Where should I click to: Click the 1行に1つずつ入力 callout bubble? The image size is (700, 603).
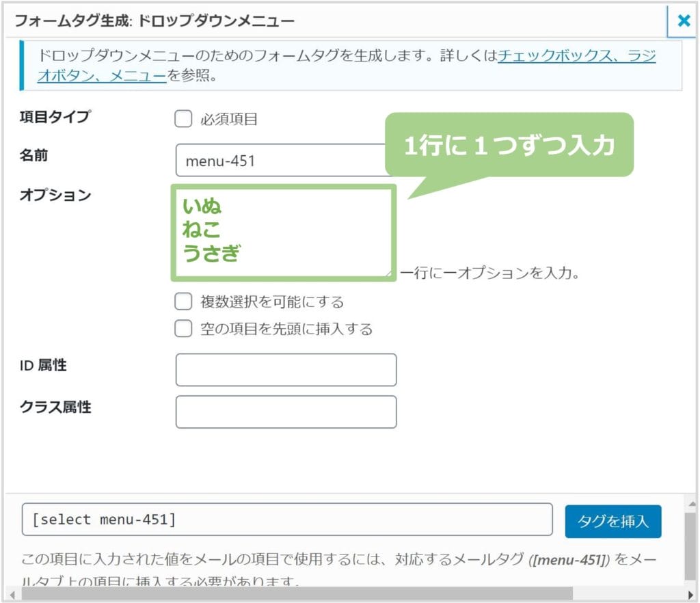pyautogui.click(x=509, y=145)
